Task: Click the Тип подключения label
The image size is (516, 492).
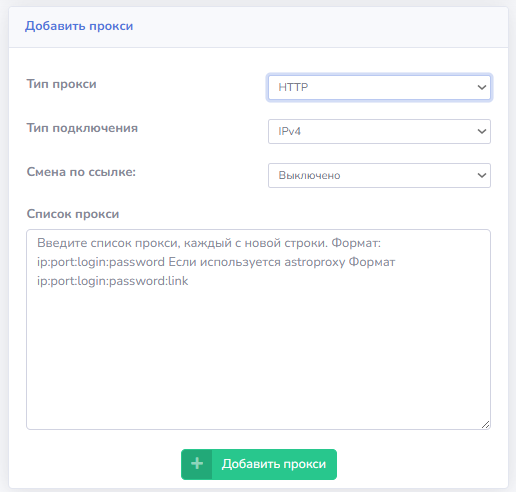Action: pyautogui.click(x=82, y=128)
